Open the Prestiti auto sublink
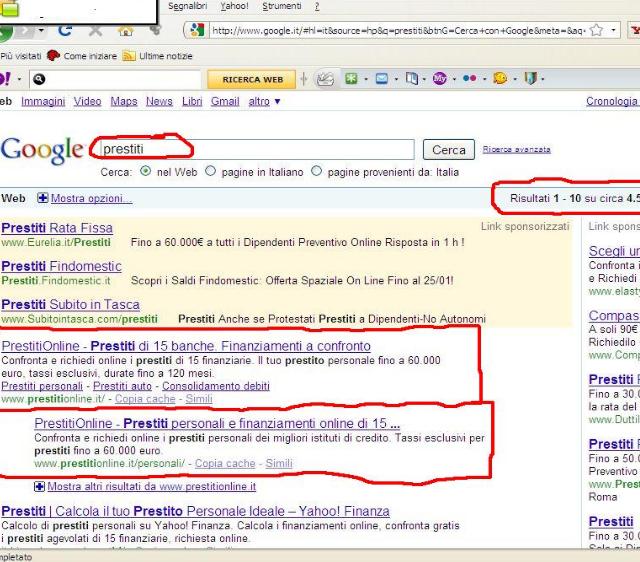This screenshot has width=640, height=562. click(x=122, y=386)
